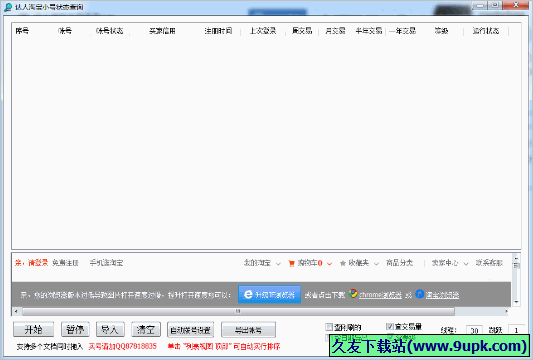Sort by the 周交易 column header
Screen dimensions: 533x360
[x=302, y=31]
